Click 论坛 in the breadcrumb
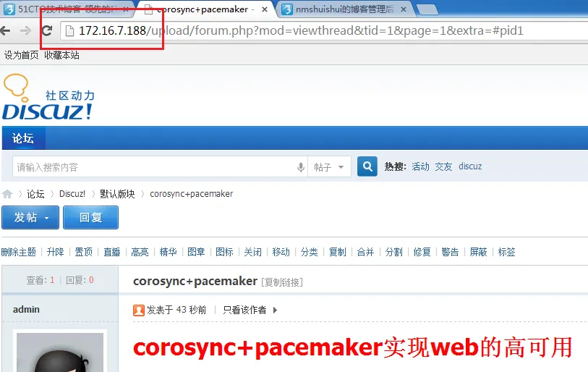The height and width of the screenshot is (372, 588). click(35, 194)
